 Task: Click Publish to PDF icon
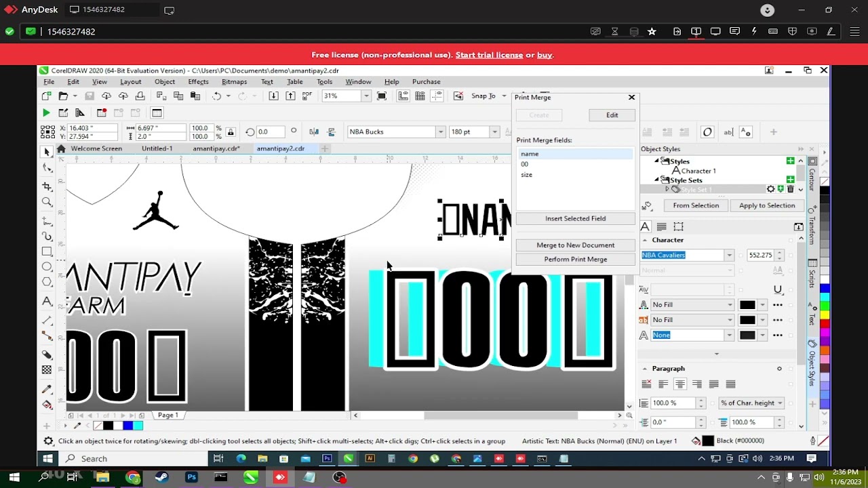[x=307, y=96]
